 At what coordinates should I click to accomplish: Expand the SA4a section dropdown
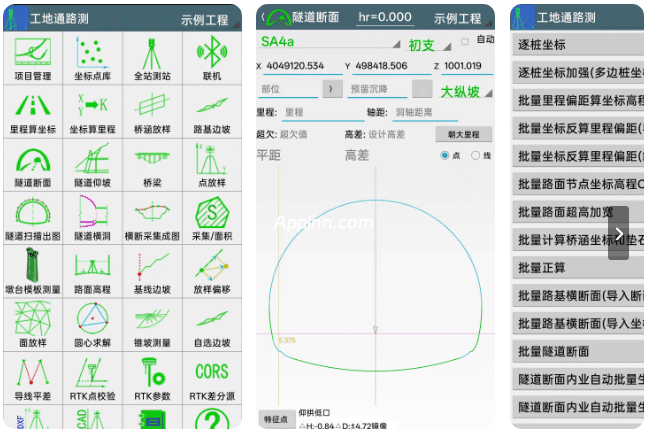coord(330,42)
